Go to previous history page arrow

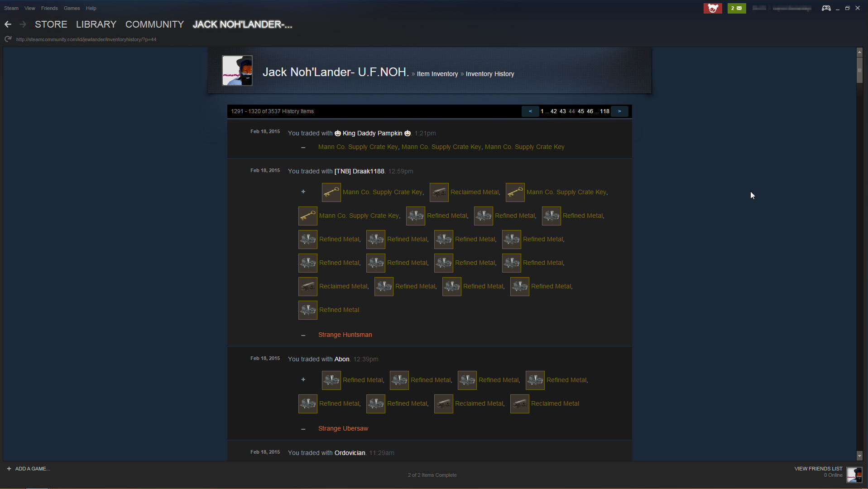click(530, 111)
